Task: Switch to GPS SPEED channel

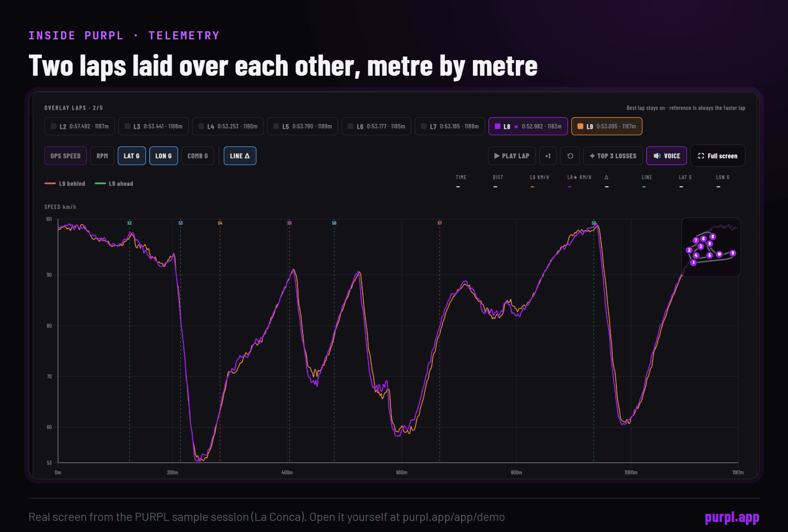Action: click(66, 156)
